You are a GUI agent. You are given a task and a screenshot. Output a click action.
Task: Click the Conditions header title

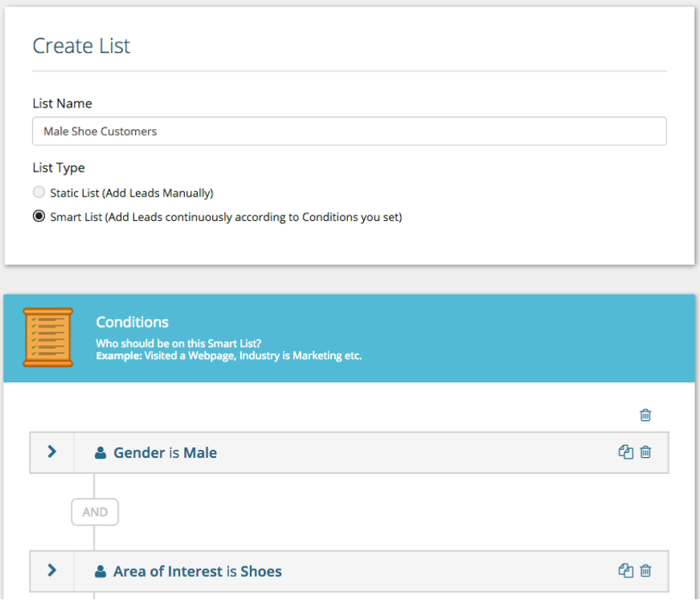(132, 322)
